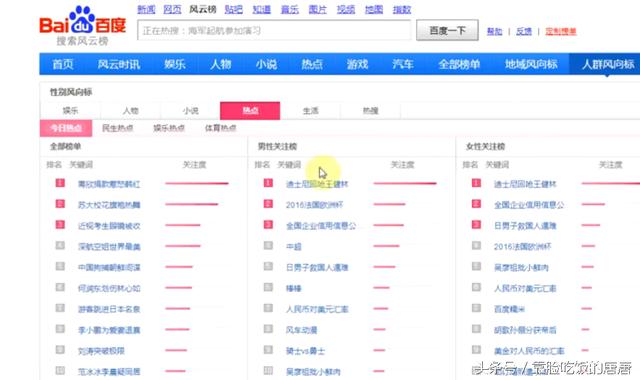Viewport: 640px width, 380px height.
Task: Open 热点 in blue navigation bar
Action: 312,64
